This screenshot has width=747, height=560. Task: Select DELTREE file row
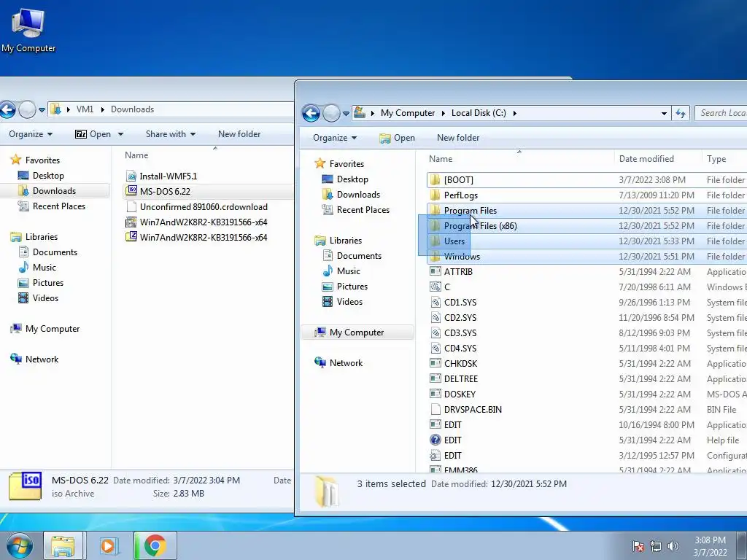(587, 378)
